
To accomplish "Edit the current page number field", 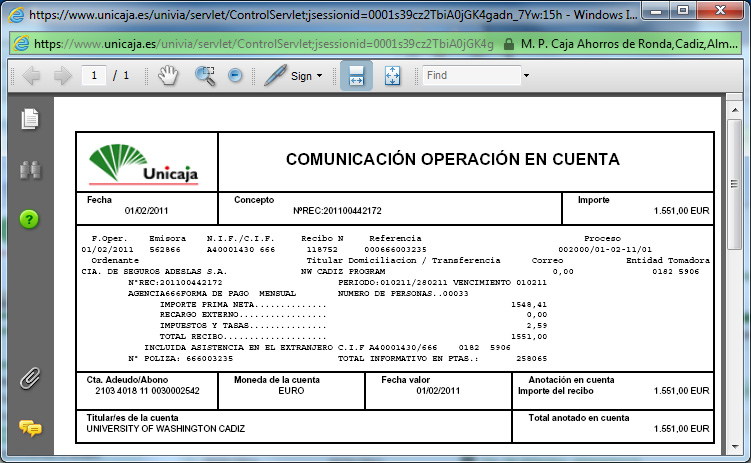I will click(94, 75).
